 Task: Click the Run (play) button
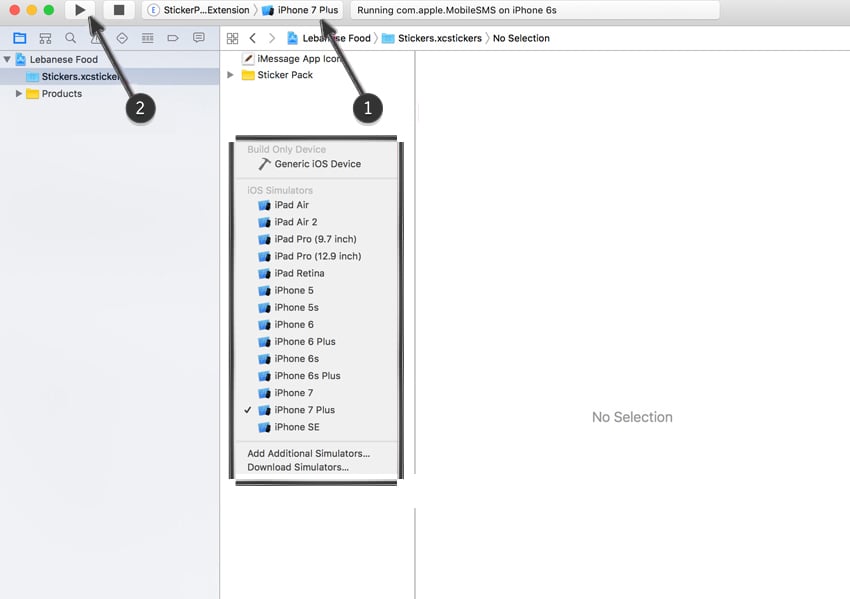(80, 10)
